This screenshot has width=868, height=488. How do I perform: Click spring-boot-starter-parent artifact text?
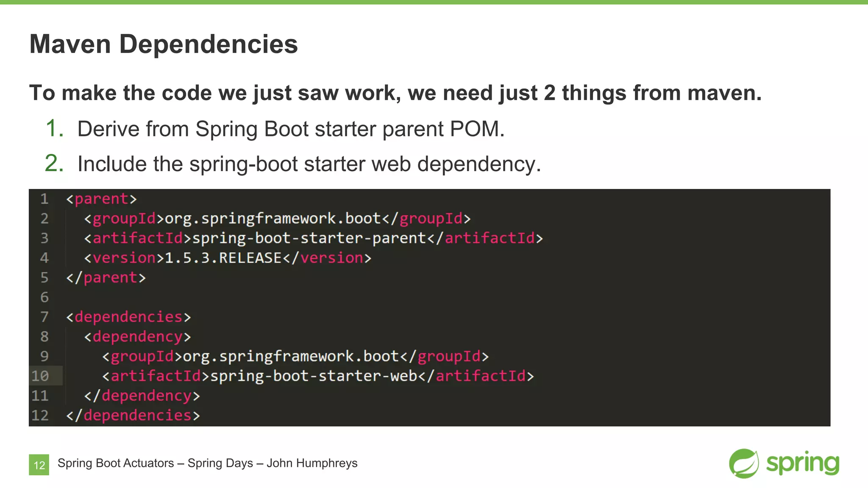309,238
